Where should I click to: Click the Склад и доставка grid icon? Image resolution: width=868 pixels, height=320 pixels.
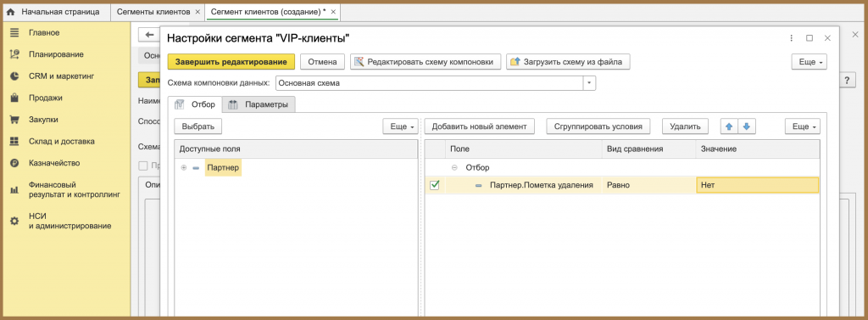14,142
